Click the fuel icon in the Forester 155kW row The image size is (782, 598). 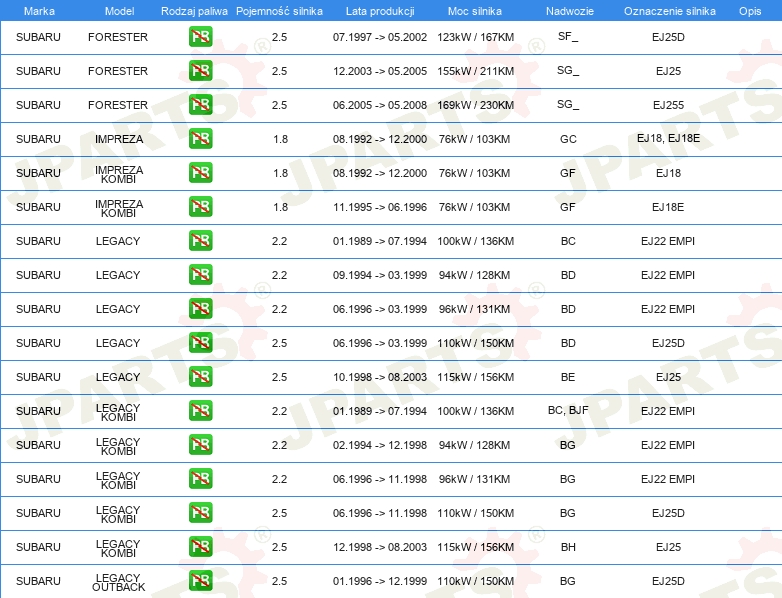[200, 71]
